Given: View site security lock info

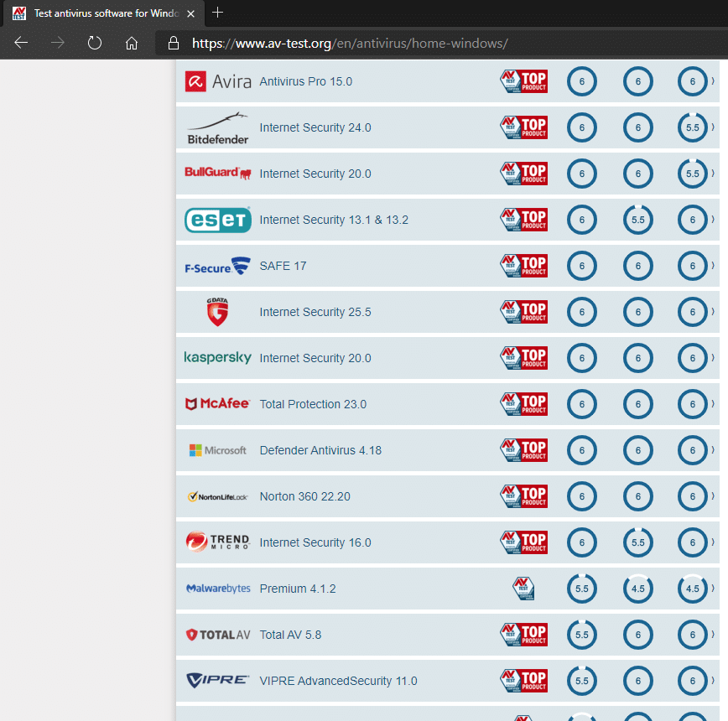Looking at the screenshot, I should 173,43.
